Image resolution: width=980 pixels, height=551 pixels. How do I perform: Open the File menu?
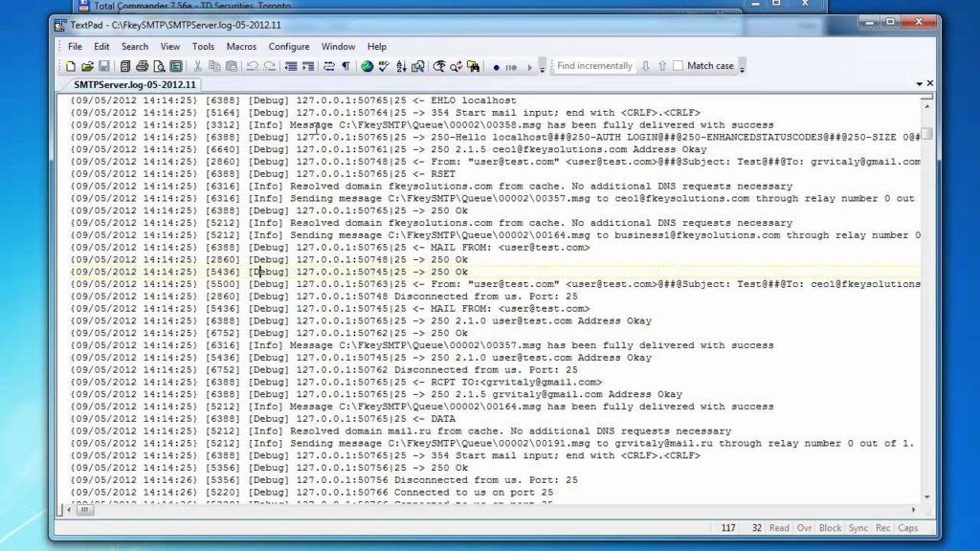pyautogui.click(x=75, y=46)
